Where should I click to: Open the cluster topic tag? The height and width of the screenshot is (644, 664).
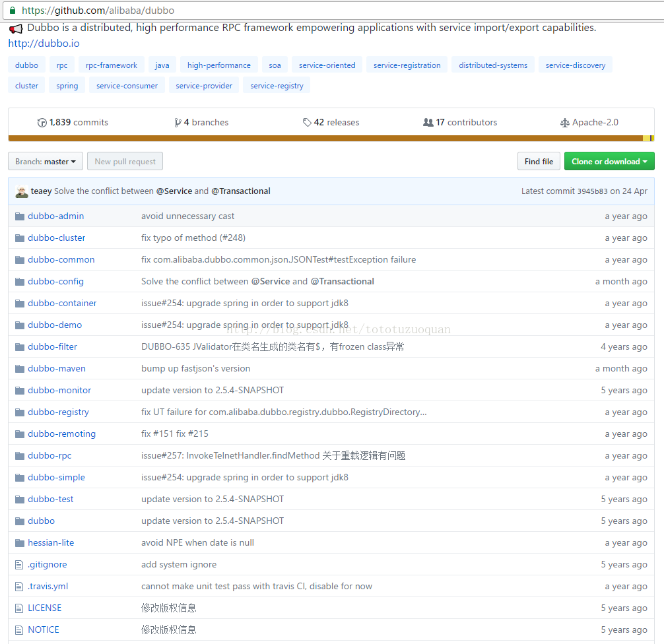[26, 86]
